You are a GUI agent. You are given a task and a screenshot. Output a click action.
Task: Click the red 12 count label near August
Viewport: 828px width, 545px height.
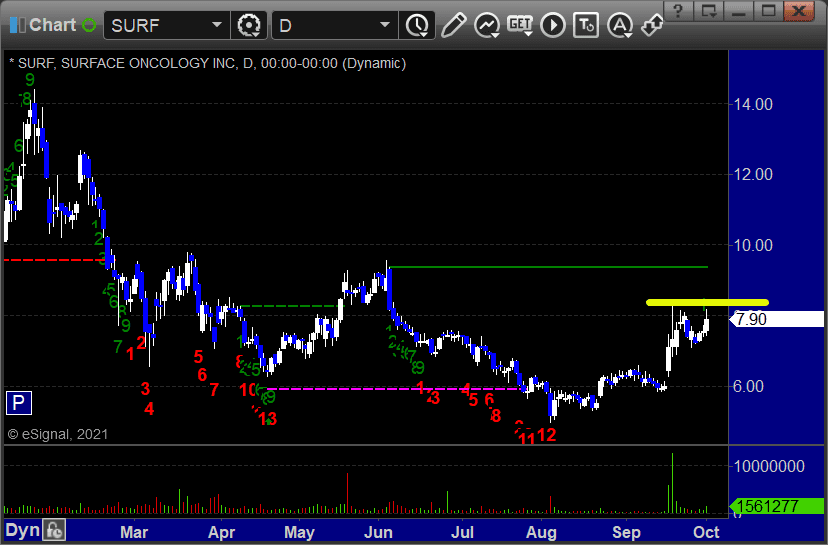tap(547, 435)
